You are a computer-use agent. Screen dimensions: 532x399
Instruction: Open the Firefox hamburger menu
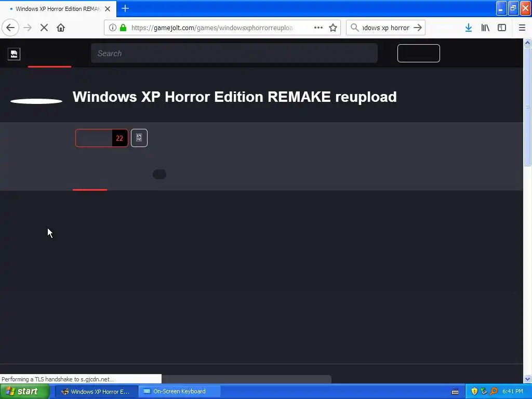click(522, 28)
